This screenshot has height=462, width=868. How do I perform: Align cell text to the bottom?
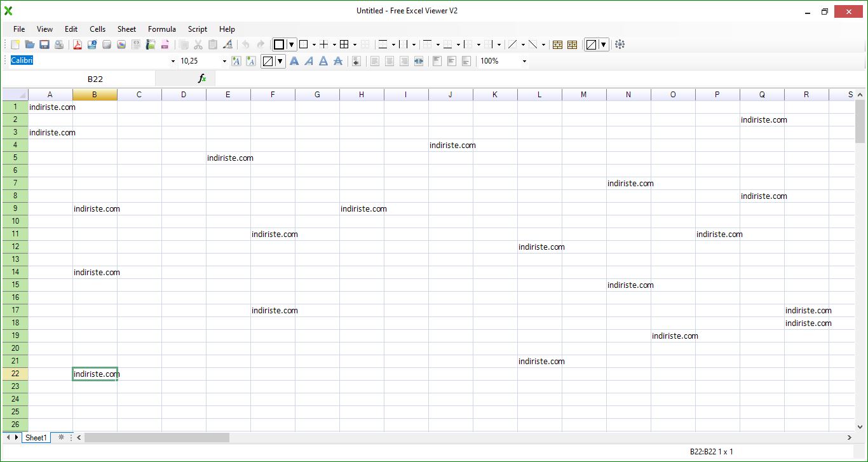pyautogui.click(x=466, y=61)
